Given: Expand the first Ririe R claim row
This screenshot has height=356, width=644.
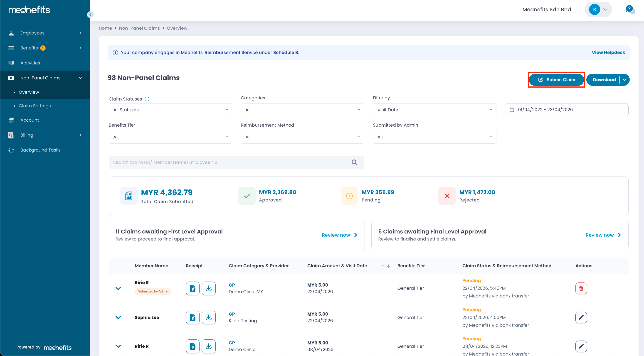Looking at the screenshot, I should coord(118,288).
